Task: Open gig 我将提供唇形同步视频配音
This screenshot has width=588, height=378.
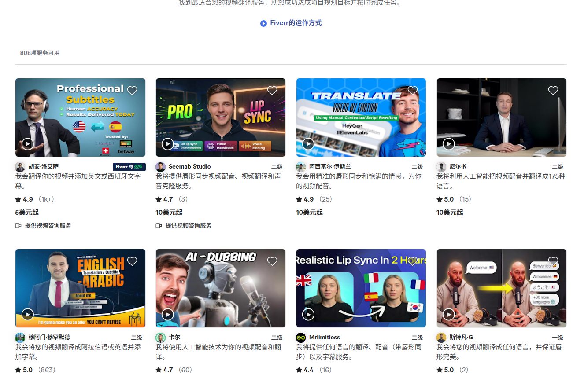Action: [x=218, y=181]
